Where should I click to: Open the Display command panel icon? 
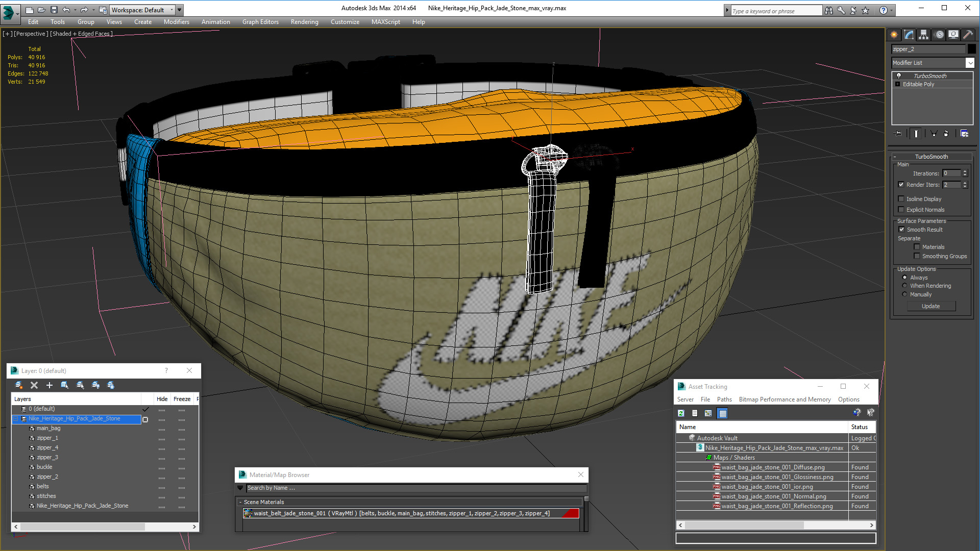pyautogui.click(x=953, y=35)
